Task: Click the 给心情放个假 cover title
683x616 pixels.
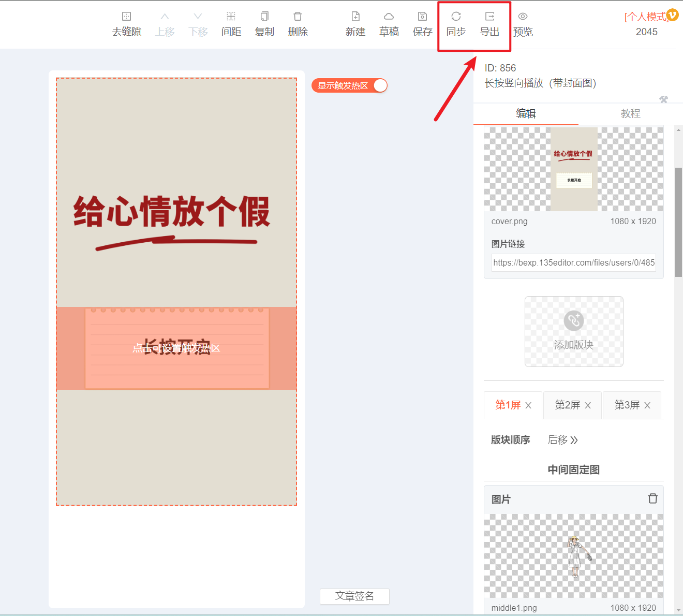Action: pyautogui.click(x=172, y=211)
